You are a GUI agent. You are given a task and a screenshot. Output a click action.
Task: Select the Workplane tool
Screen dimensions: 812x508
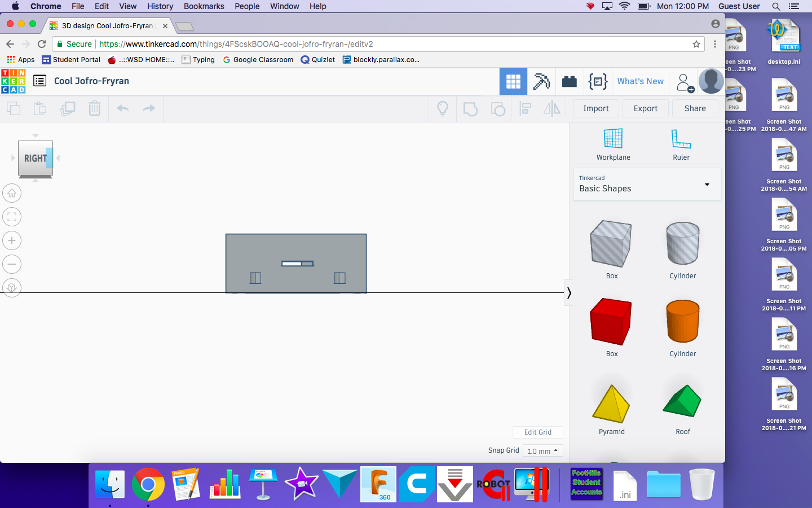pos(613,144)
